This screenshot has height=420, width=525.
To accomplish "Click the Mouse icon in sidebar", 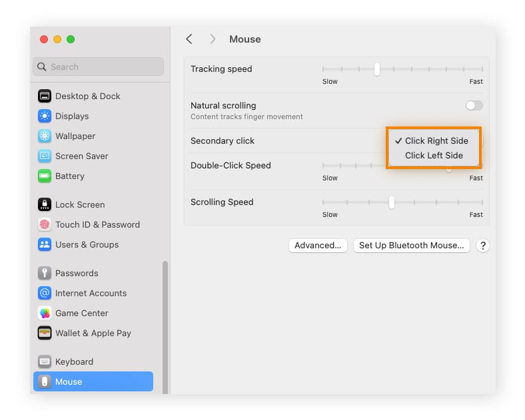I will [x=45, y=381].
